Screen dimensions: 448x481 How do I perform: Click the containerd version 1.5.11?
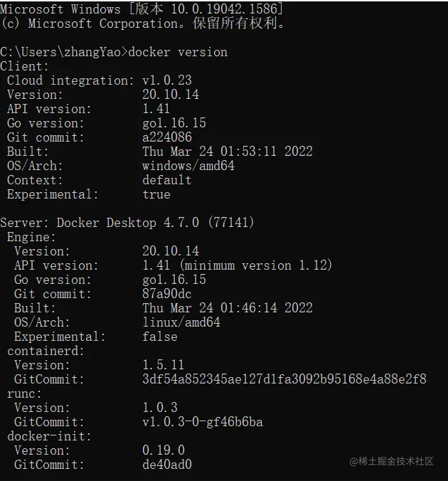[x=163, y=365]
